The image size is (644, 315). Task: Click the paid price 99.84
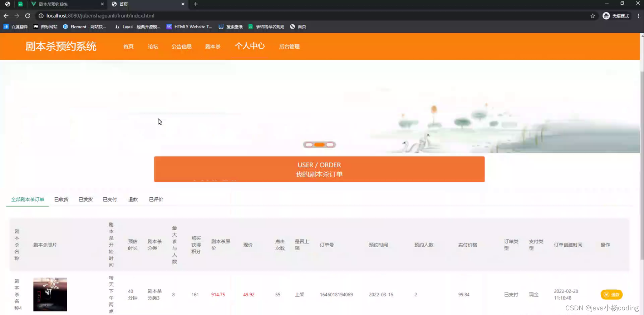click(464, 295)
